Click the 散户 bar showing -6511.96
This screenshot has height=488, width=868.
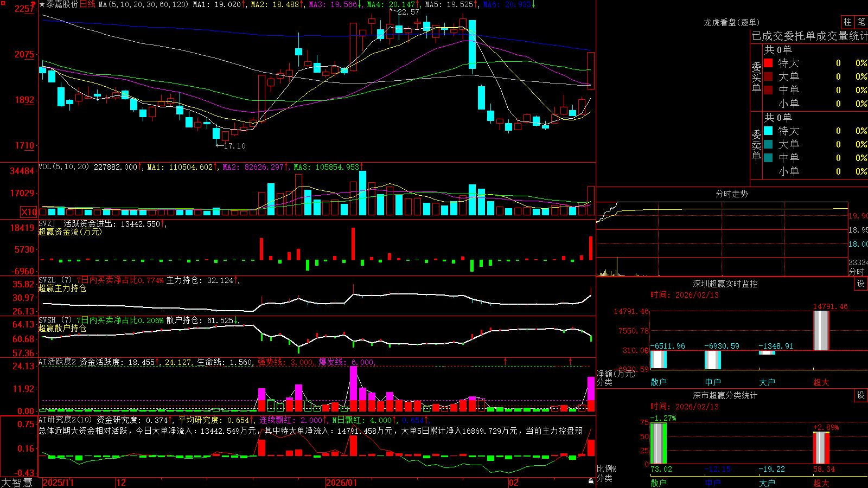pos(659,359)
